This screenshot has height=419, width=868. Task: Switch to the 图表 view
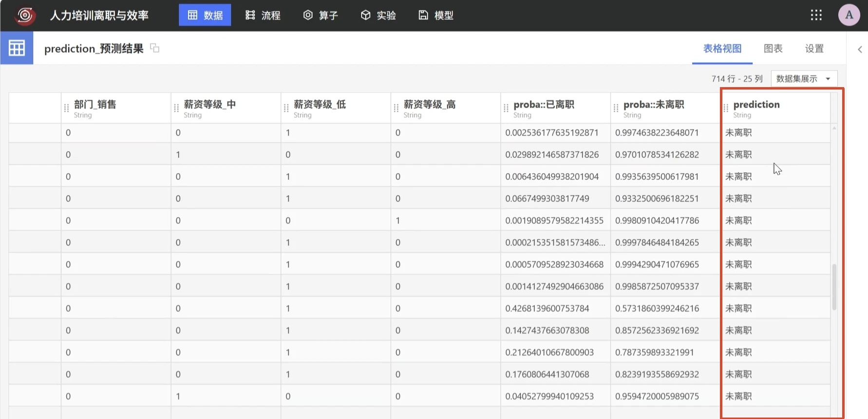point(773,48)
